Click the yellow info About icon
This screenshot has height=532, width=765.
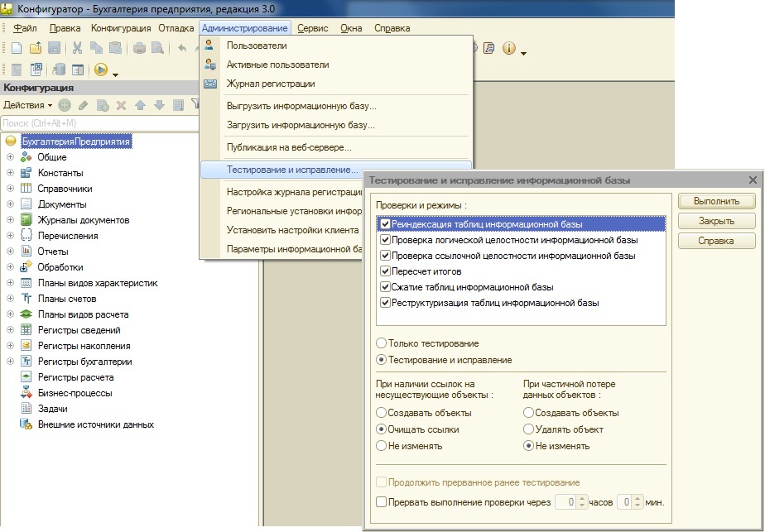[509, 48]
